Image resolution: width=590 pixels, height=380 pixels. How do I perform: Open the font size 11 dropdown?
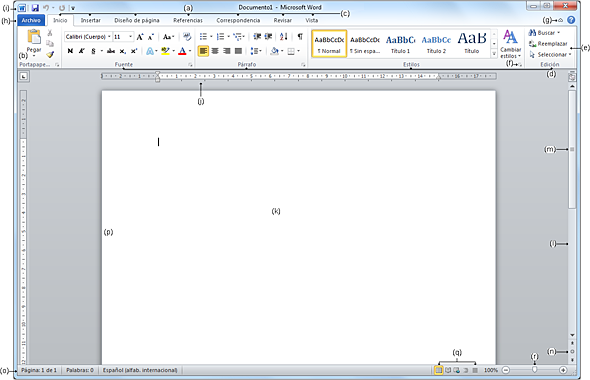(131, 37)
